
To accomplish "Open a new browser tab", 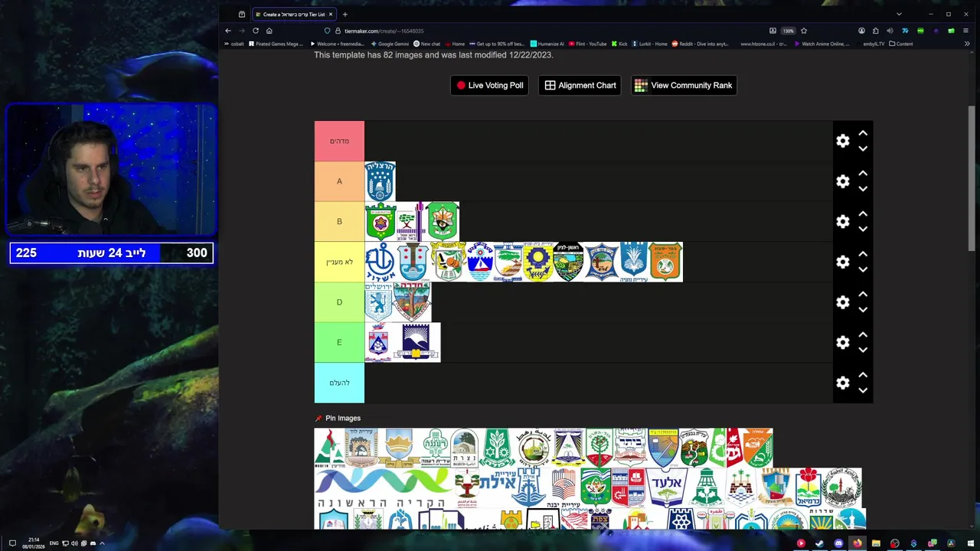I will click(x=345, y=15).
